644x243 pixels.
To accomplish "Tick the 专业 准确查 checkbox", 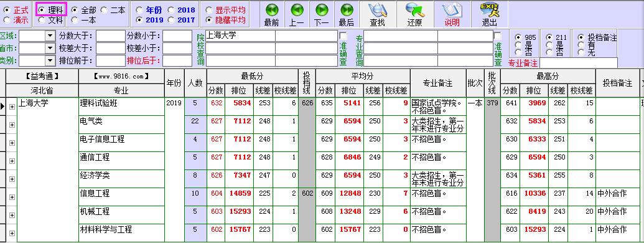I will coord(497,36).
